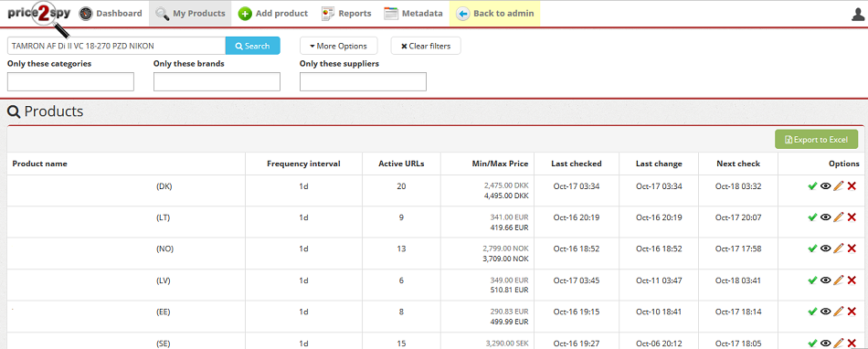Click the Active URLs value 20

401,186
